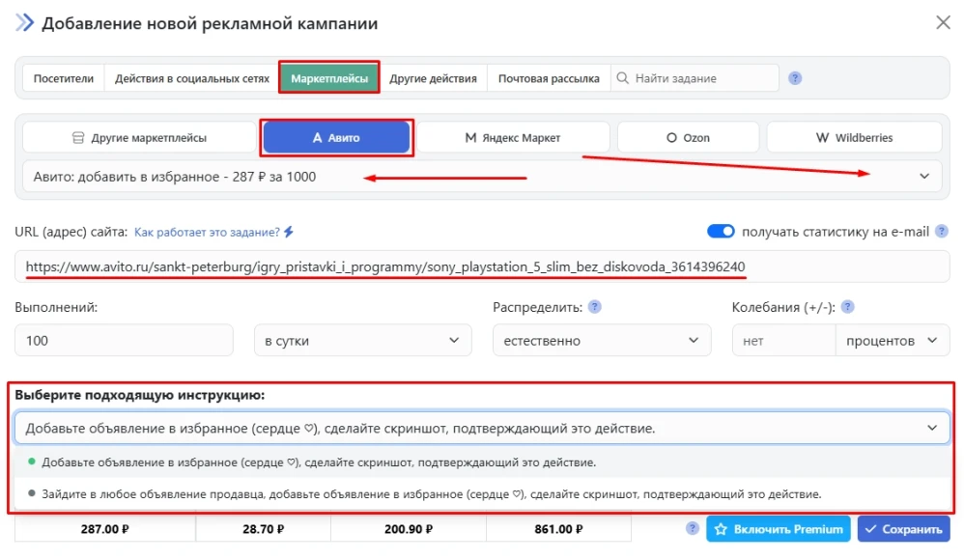Image resolution: width=964 pixels, height=560 pixels.
Task: Open the Посетители tab
Action: pyautogui.click(x=63, y=77)
